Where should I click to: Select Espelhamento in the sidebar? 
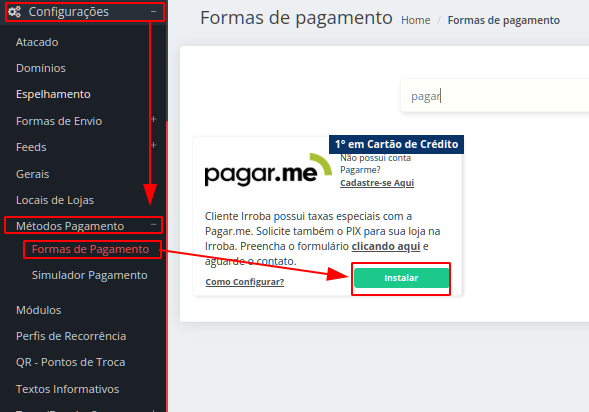coord(53,94)
